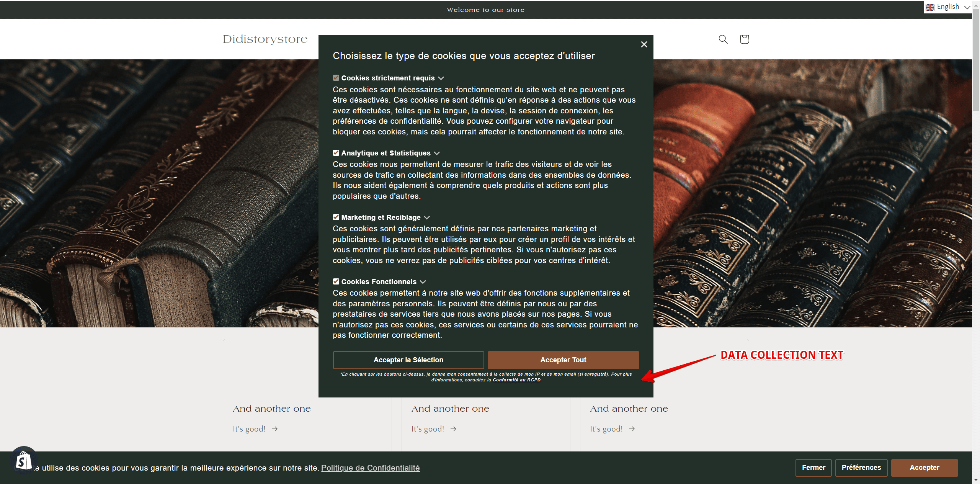Open Politique de Confidentialité link

pyautogui.click(x=370, y=468)
